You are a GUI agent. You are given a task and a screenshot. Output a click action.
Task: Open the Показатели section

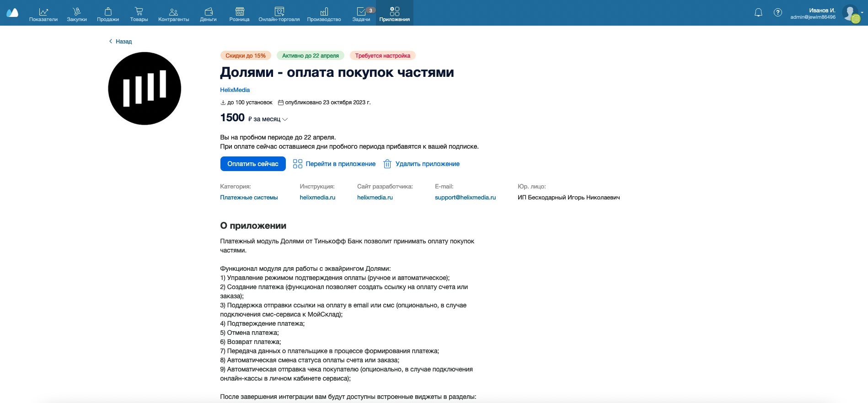[43, 14]
